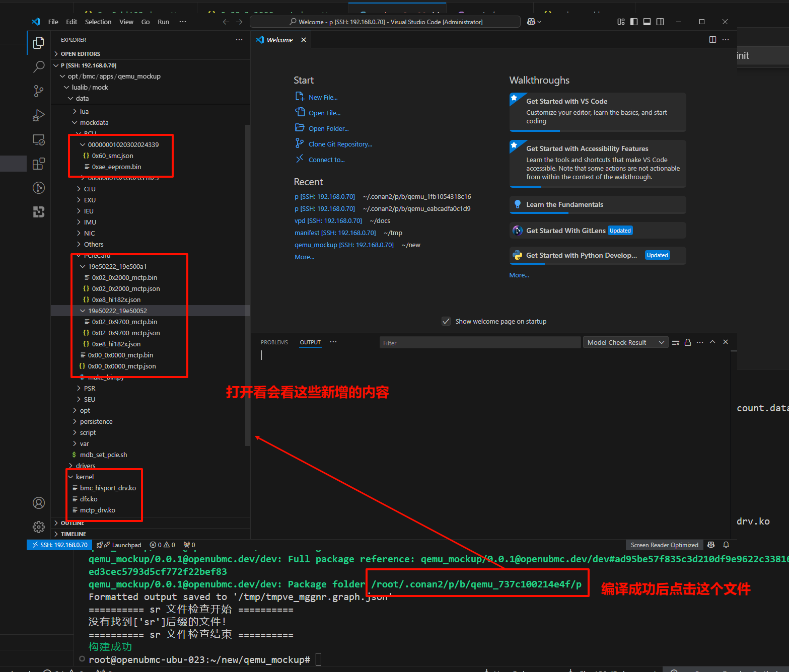
Task: Toggle the output scroll lock icon
Action: pos(688,342)
